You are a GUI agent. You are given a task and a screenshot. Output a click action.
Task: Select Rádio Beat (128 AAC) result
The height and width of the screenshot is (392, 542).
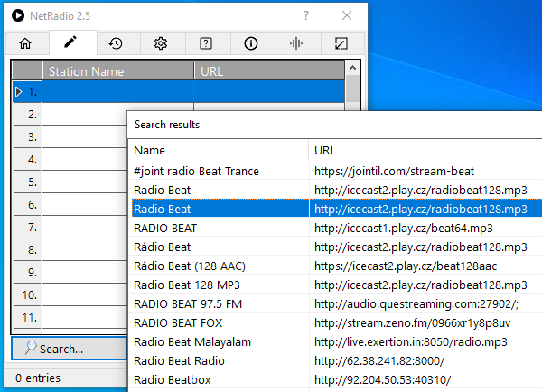pos(190,266)
